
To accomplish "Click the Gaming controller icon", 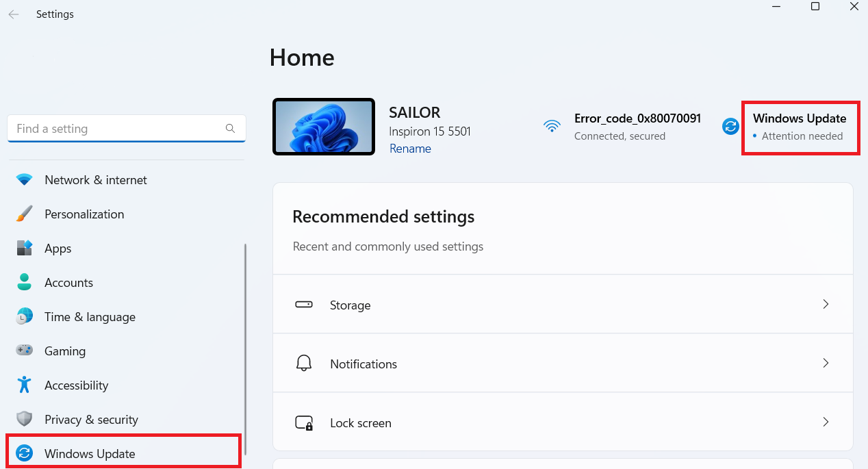I will click(x=25, y=351).
